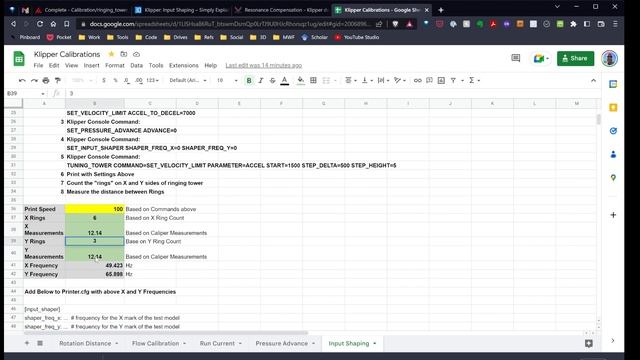Open the text color picker
The height and width of the screenshot is (360, 640).
coord(284,80)
